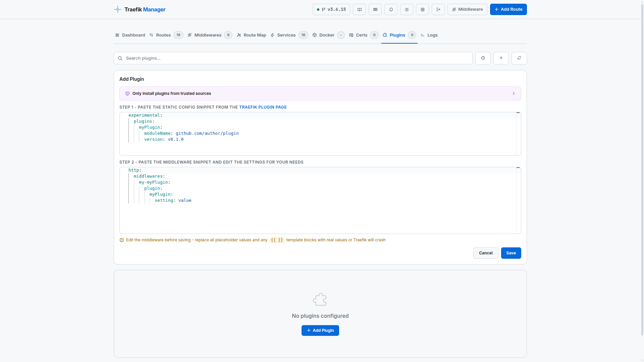Open notifications via the bell icon
The height and width of the screenshot is (362, 644).
[x=391, y=9]
